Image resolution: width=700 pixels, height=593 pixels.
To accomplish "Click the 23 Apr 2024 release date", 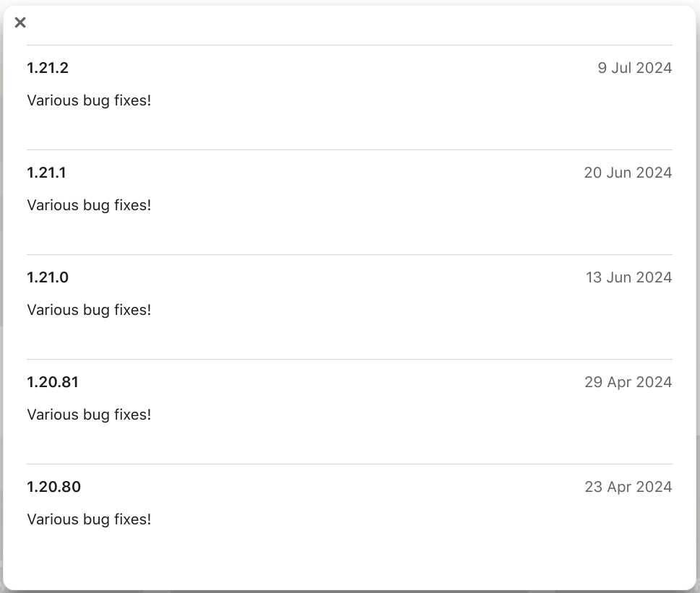I will coord(628,487).
